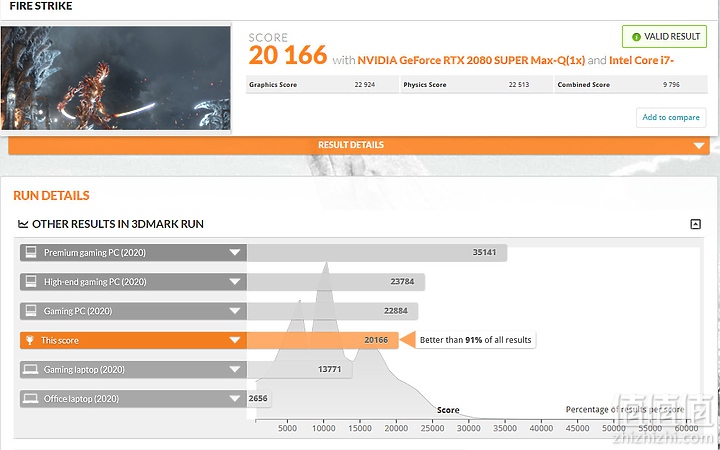Viewport: 720px width, 450px height.
Task: Click the Fire Strike benchmark thumbnail image
Action: (116, 78)
